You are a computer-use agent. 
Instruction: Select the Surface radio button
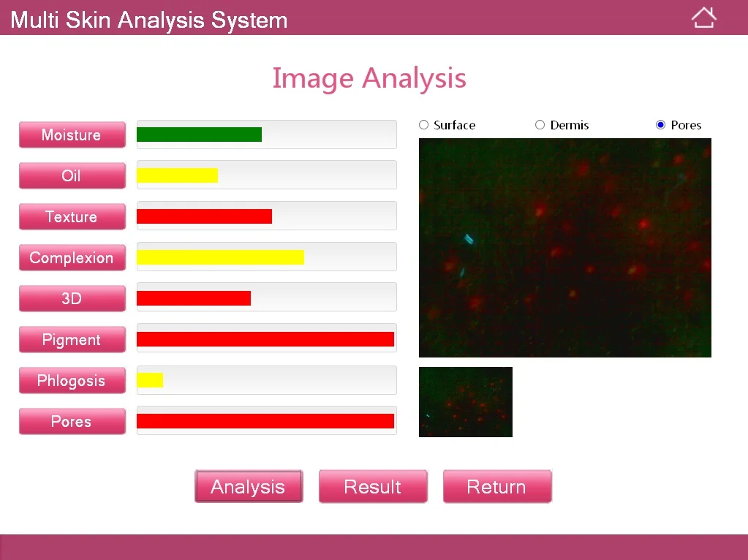tap(423, 125)
